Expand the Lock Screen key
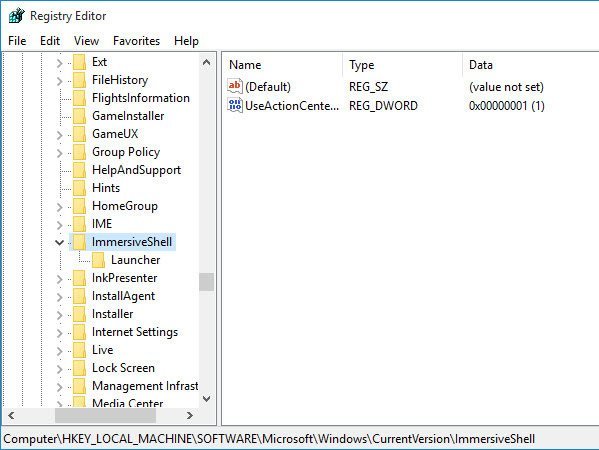Screen dimensions: 599x450 pyautogui.click(x=59, y=369)
